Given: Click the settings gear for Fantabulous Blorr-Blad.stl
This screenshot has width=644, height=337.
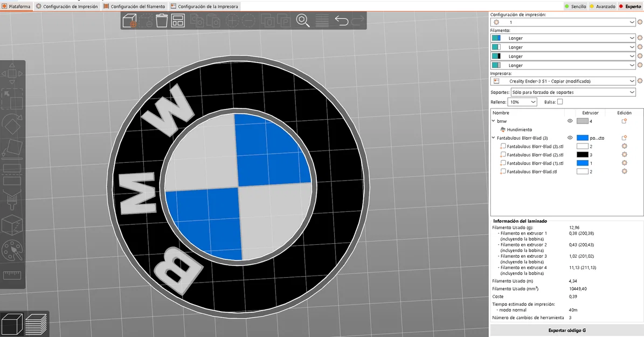Looking at the screenshot, I should pyautogui.click(x=624, y=171).
